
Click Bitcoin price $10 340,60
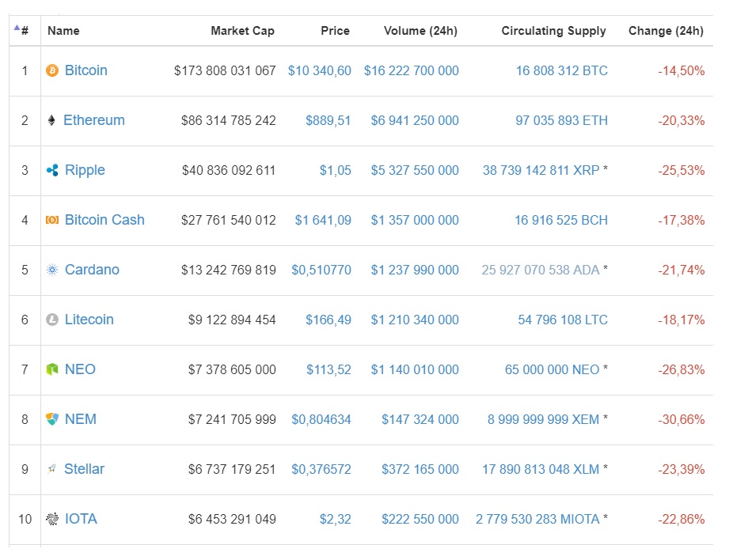(320, 70)
